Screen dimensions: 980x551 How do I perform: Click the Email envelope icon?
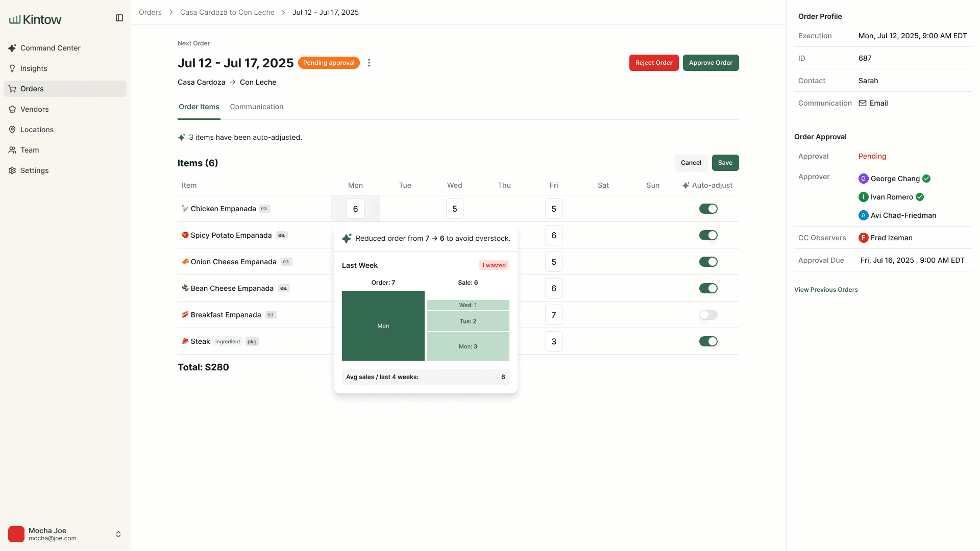tap(863, 103)
